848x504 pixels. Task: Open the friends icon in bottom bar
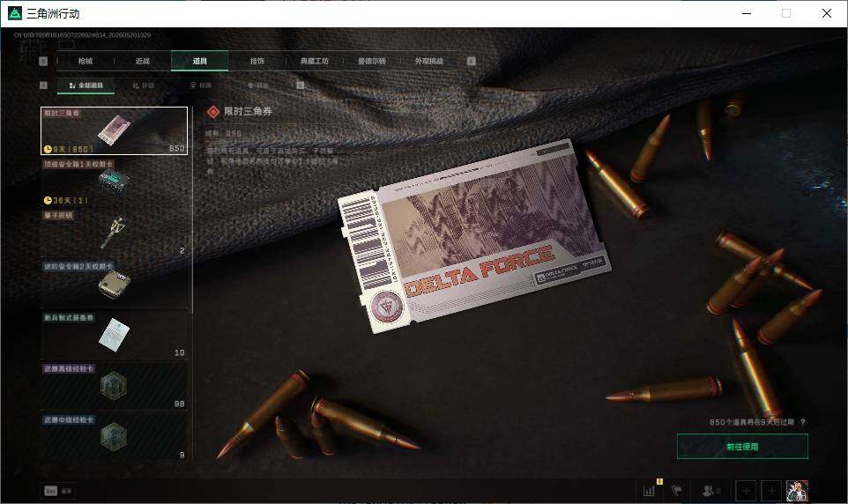[707, 491]
